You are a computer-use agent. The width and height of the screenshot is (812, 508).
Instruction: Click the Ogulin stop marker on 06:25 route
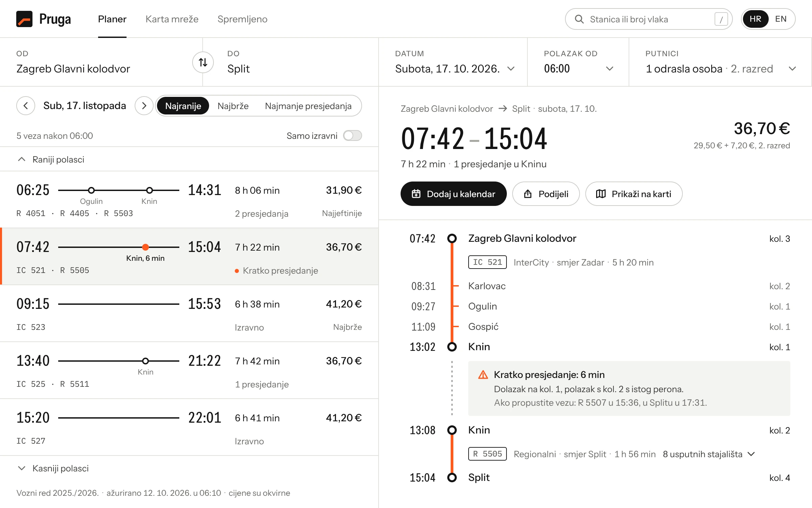pyautogui.click(x=91, y=190)
